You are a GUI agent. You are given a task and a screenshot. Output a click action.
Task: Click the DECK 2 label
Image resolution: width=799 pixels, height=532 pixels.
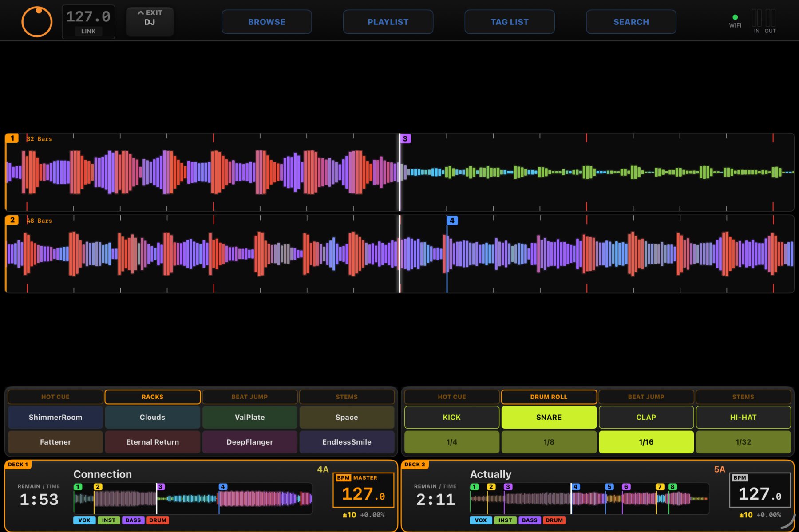point(415,465)
